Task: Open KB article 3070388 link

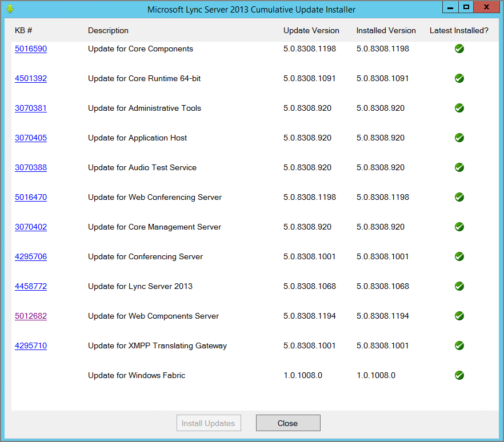Action: [x=31, y=168]
